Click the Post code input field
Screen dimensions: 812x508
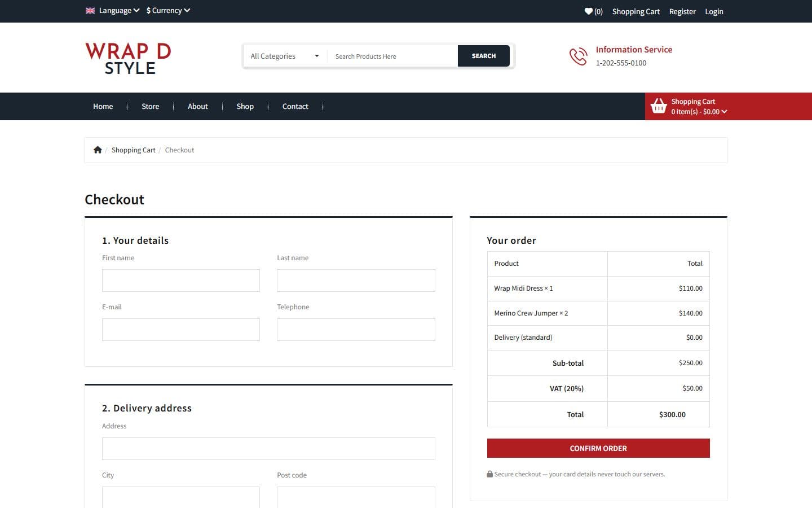point(356,497)
